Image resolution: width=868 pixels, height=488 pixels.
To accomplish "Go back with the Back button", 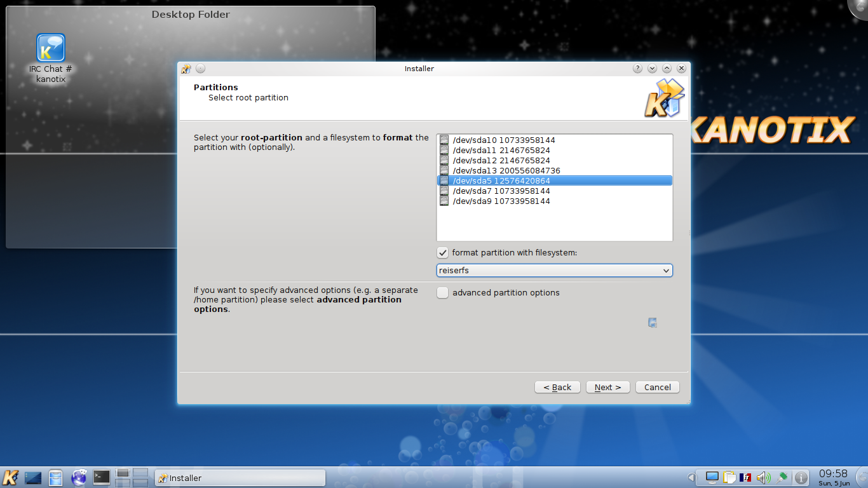I will 557,387.
